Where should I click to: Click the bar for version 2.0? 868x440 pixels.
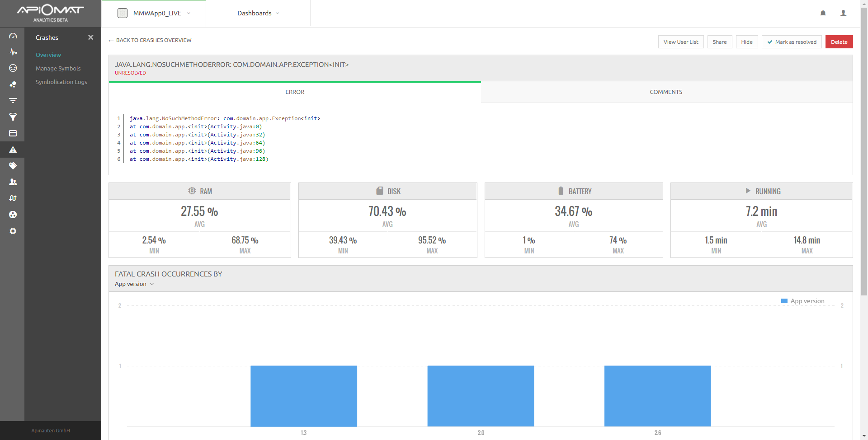click(x=481, y=396)
